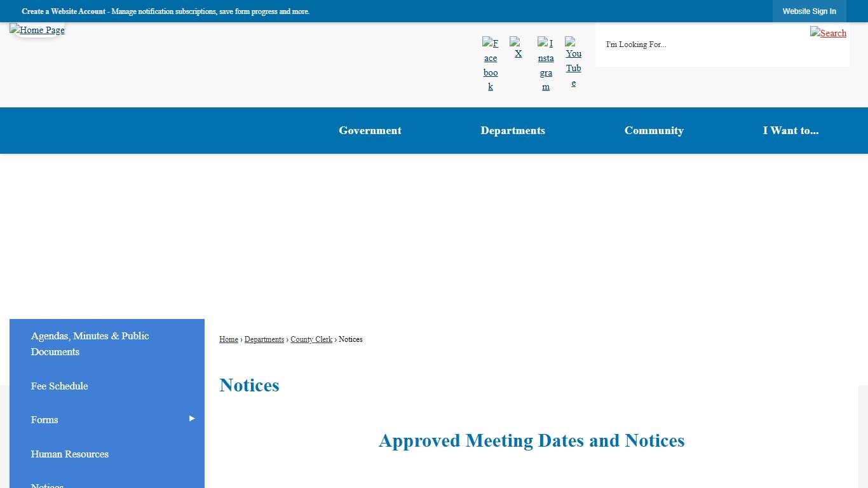Click the Website Sign In button
The height and width of the screenshot is (488, 868).
coord(810,11)
